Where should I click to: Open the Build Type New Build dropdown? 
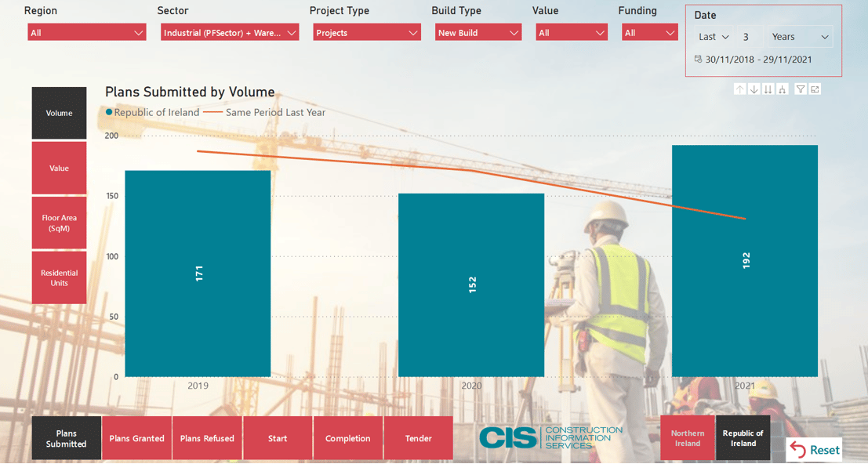point(478,33)
